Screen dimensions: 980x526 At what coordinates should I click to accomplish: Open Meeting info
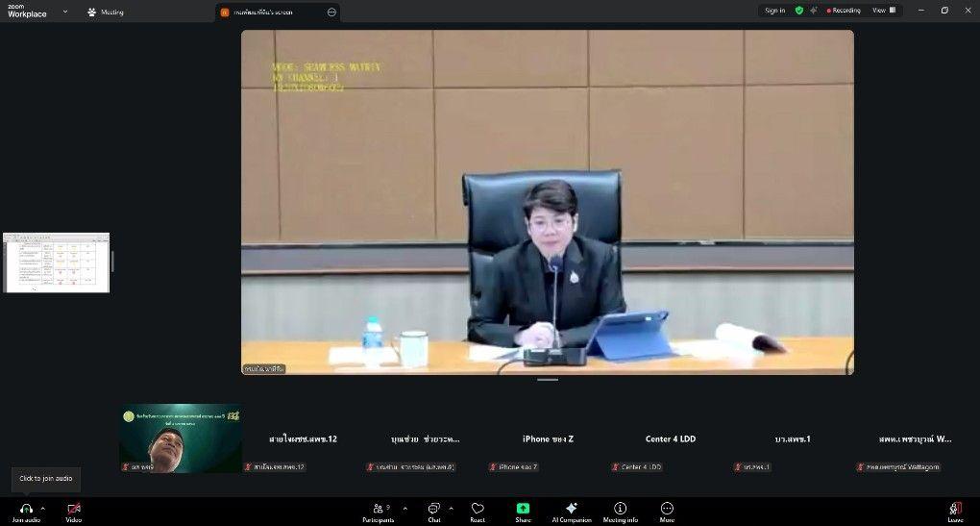click(x=620, y=509)
